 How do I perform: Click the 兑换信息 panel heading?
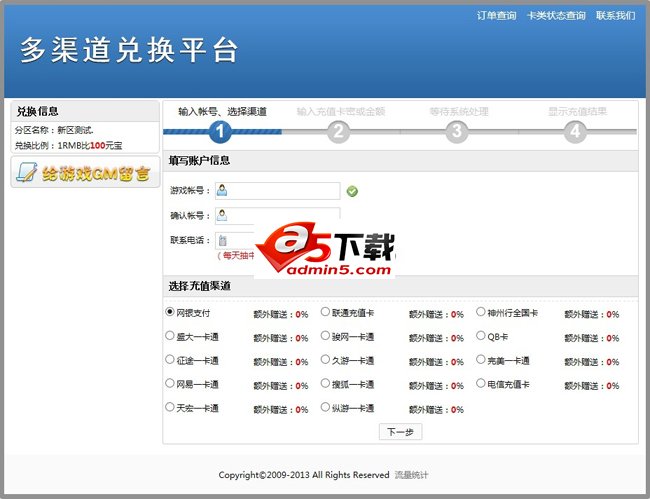[37, 111]
